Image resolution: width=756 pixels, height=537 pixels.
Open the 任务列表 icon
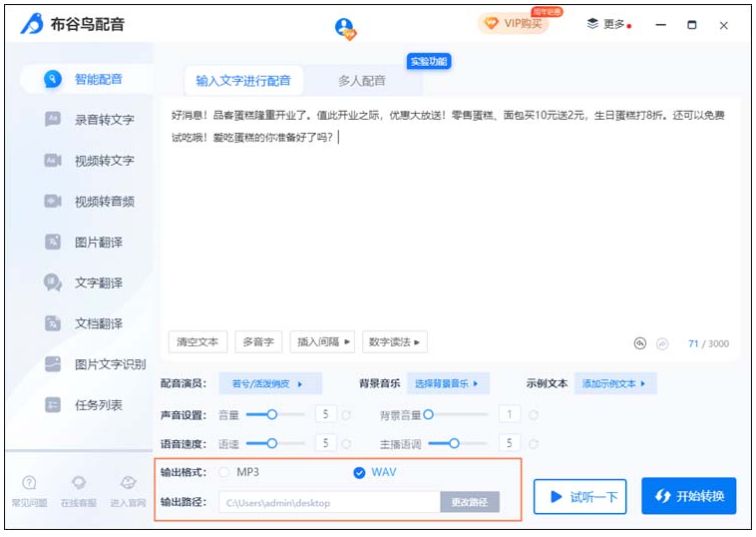click(53, 405)
